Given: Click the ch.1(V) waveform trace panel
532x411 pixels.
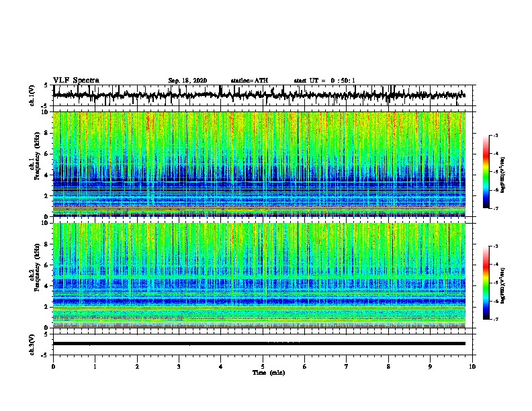Looking at the screenshot, I should [x=263, y=95].
